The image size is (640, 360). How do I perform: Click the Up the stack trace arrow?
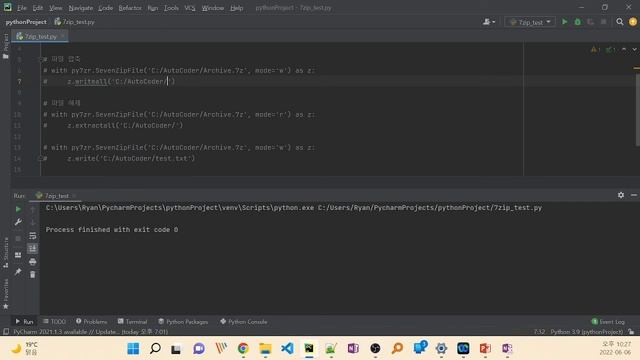[x=33, y=209]
